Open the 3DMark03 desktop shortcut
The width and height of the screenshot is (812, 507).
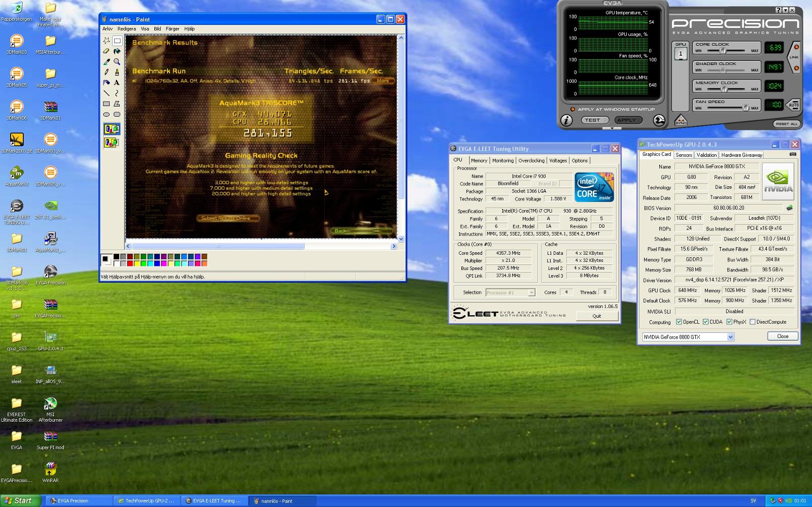click(17, 44)
